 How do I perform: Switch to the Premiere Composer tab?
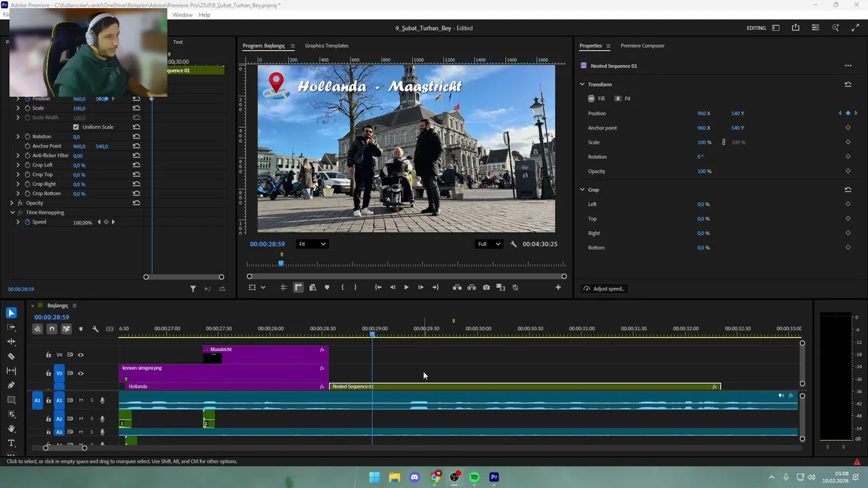coord(642,45)
